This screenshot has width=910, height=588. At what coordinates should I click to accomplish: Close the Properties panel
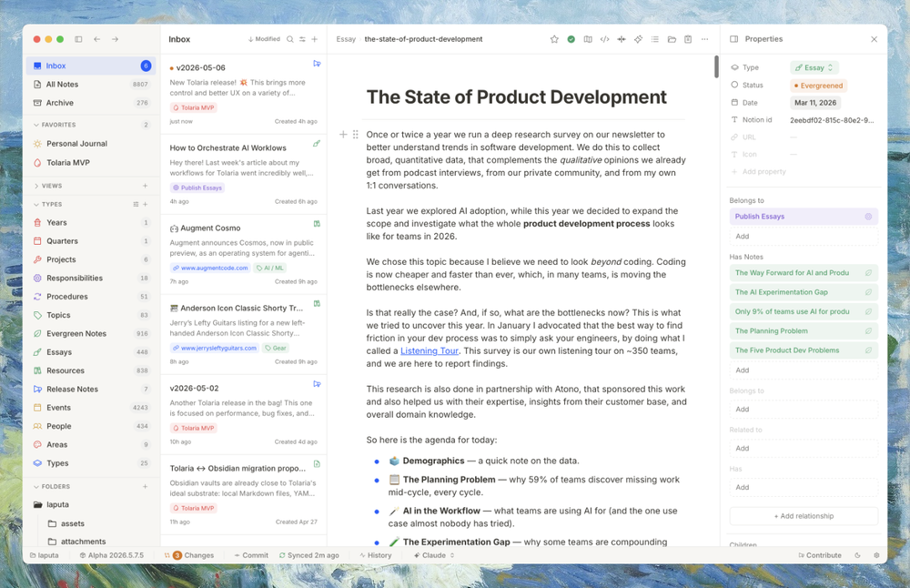point(874,39)
